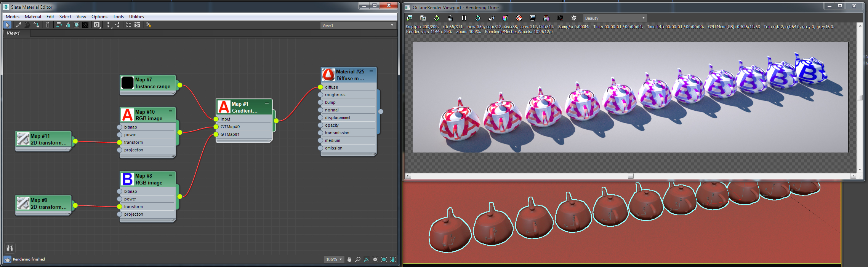Click Lay Out Children icon

click(117, 25)
